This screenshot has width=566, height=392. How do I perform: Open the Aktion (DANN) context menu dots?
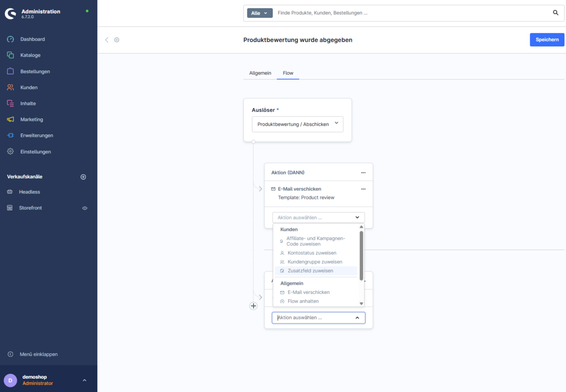[363, 173]
